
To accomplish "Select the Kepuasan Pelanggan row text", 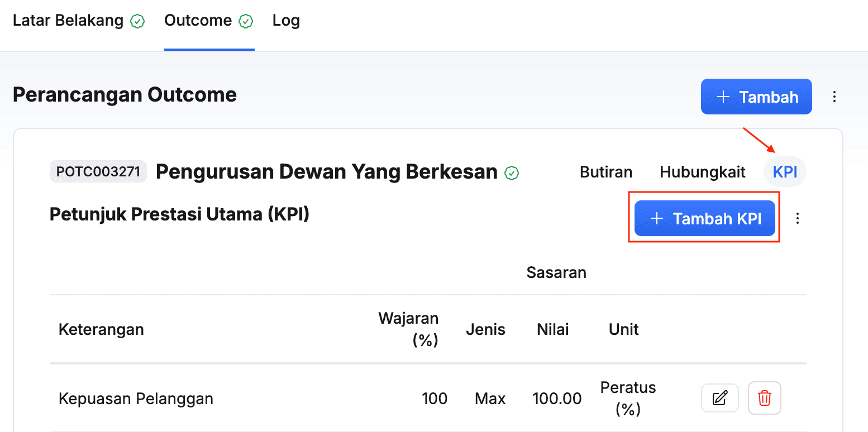I will [x=136, y=399].
